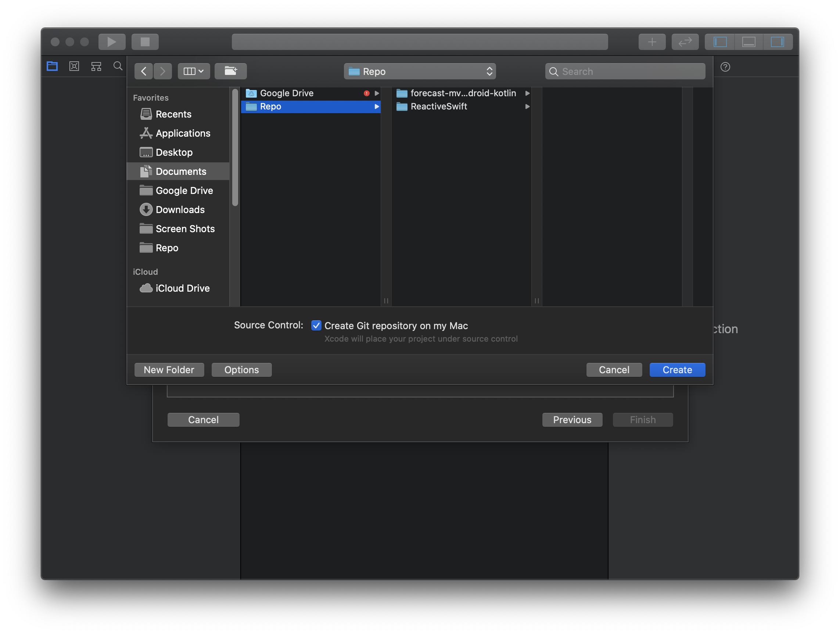Click the code review arrows button

(x=685, y=42)
